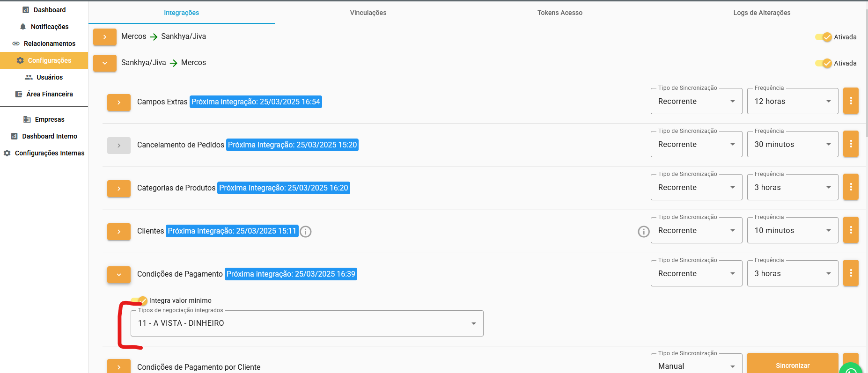Open Frequência dropdown showing 12 horas
The height and width of the screenshot is (373, 868).
pos(792,102)
